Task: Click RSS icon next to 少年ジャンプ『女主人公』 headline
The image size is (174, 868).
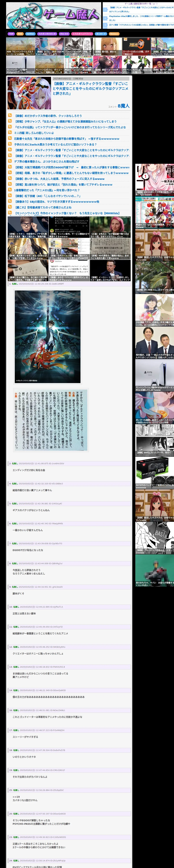Action: (10, 121)
